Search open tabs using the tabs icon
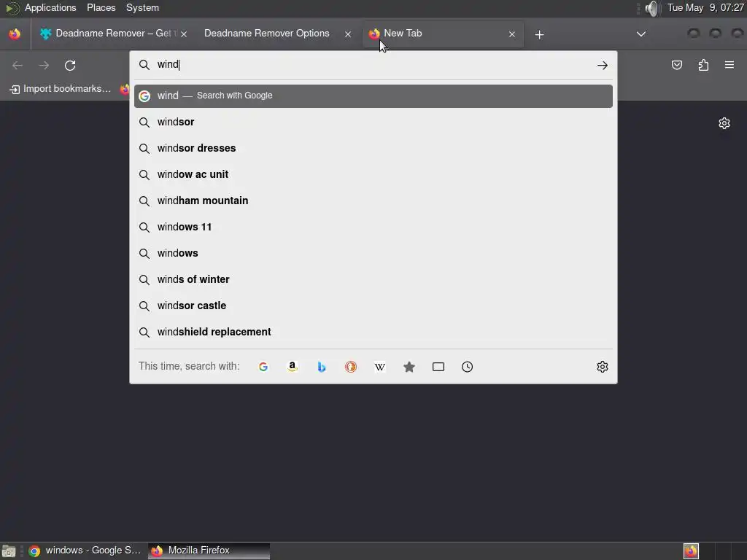This screenshot has width=747, height=560. (438, 367)
